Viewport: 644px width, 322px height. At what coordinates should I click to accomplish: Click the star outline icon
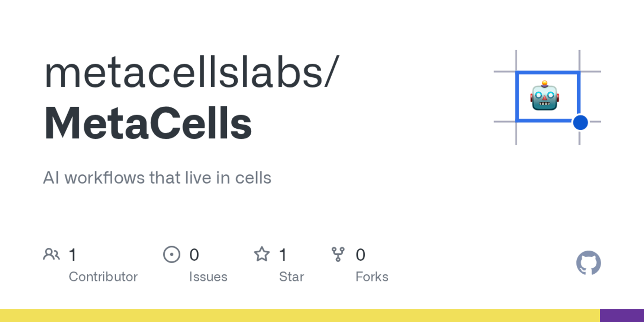pos(262,254)
